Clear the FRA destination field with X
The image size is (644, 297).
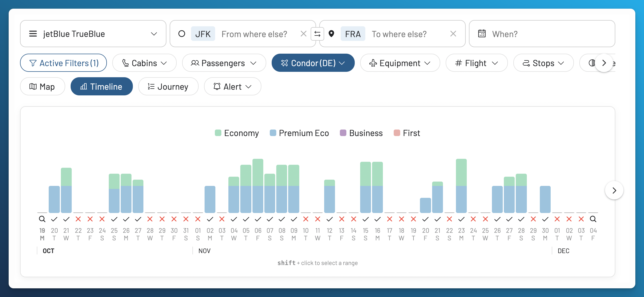(453, 34)
